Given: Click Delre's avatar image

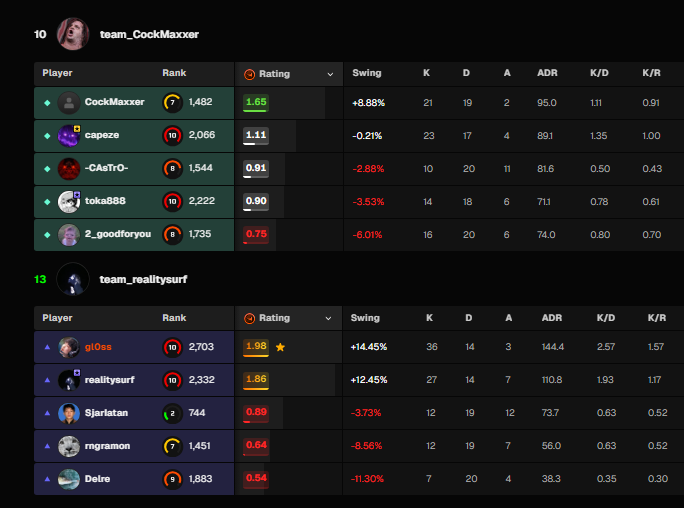Looking at the screenshot, I should click(x=69, y=479).
